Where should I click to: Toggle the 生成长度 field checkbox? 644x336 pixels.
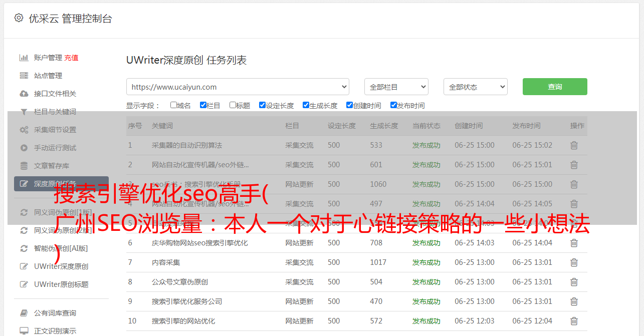(x=306, y=105)
